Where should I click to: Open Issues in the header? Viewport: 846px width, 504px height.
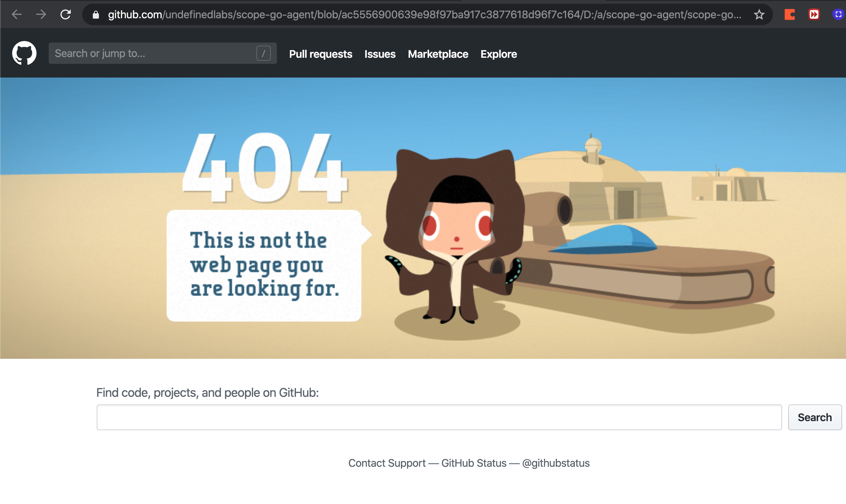(x=380, y=54)
